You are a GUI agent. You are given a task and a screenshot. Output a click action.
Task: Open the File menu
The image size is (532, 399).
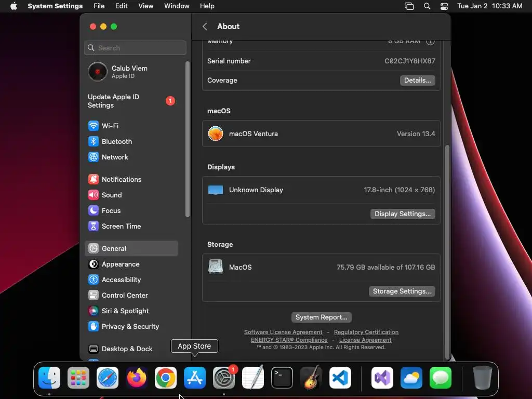99,6
